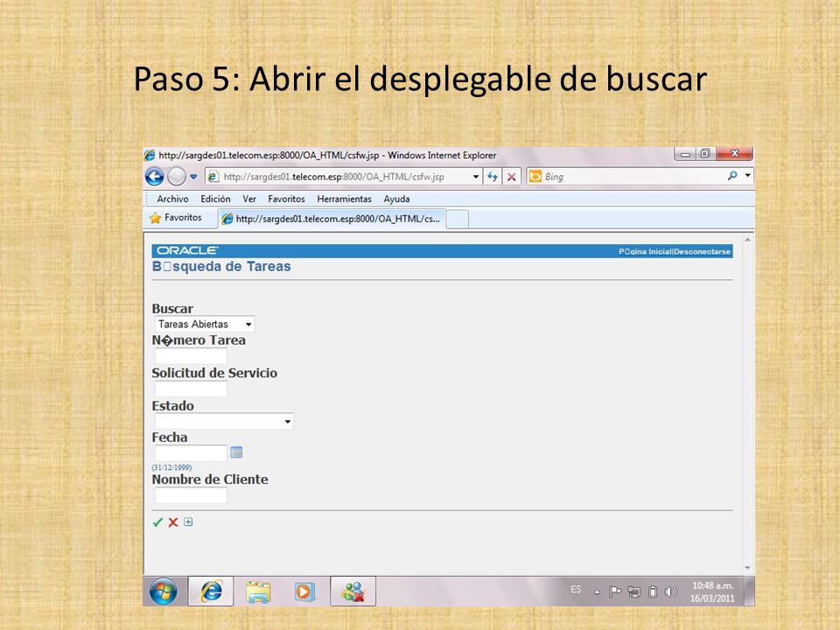
Task: Open the Windows Start orb
Action: point(164,591)
